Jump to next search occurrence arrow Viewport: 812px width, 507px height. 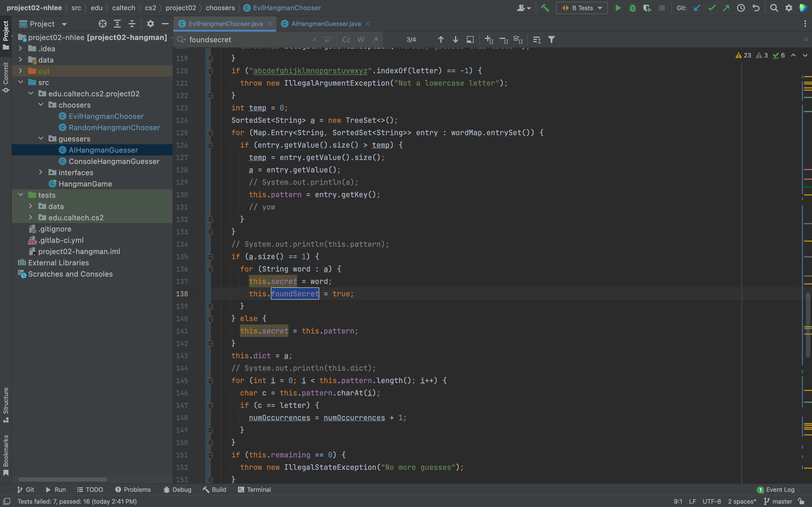(x=455, y=39)
